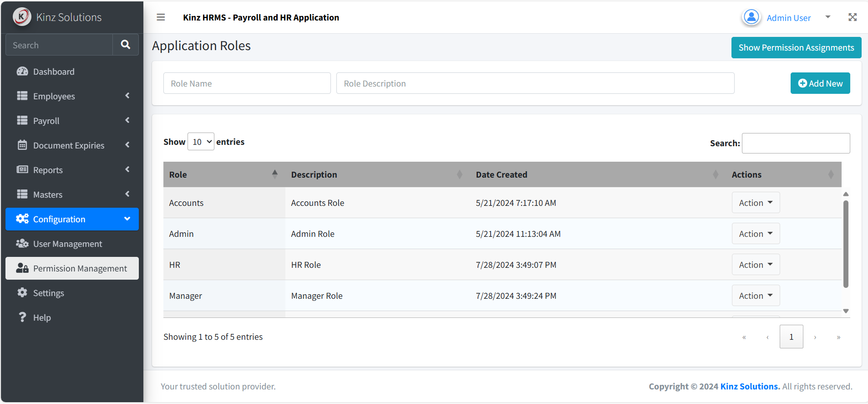
Task: Click the table vertical scrollbar thumb
Action: 846,244
